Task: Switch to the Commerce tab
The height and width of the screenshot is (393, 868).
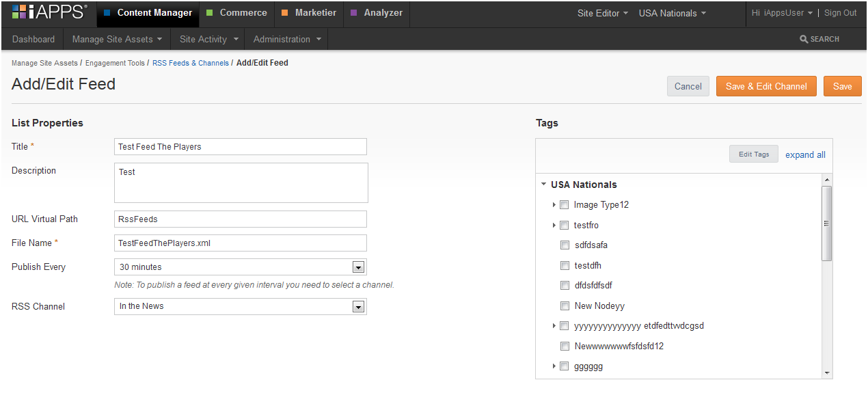Action: click(236, 13)
